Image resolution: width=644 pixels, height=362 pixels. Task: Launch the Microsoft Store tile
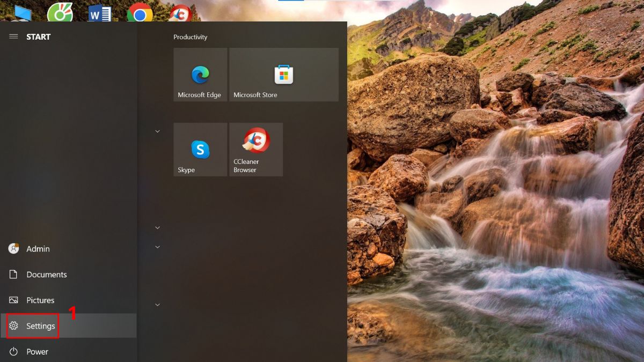(284, 75)
